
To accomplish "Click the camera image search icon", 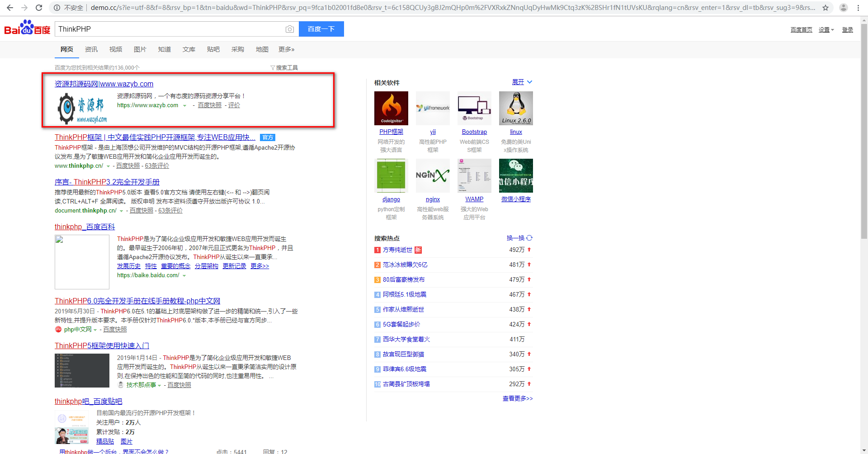I will 290,29.
